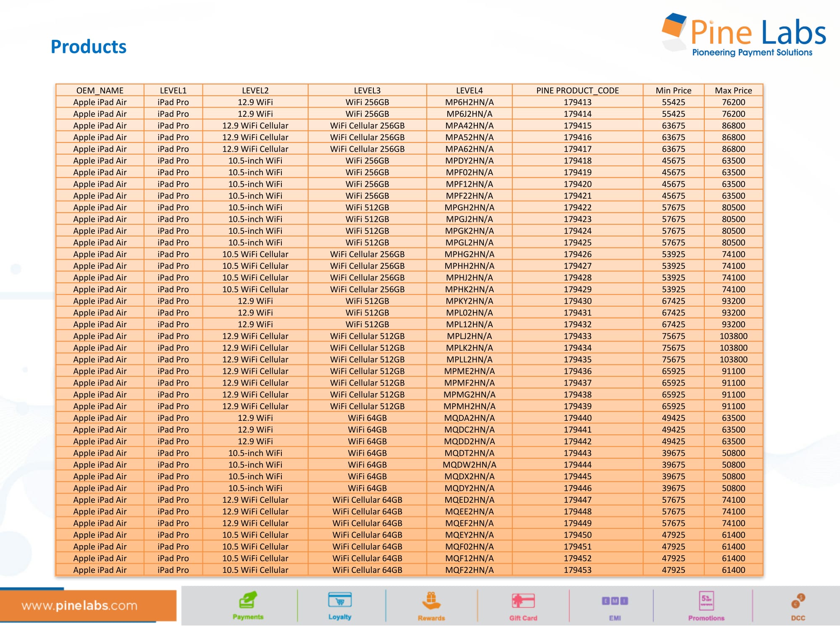
Task: Click the Gift Card icon
Action: pyautogui.click(x=523, y=601)
